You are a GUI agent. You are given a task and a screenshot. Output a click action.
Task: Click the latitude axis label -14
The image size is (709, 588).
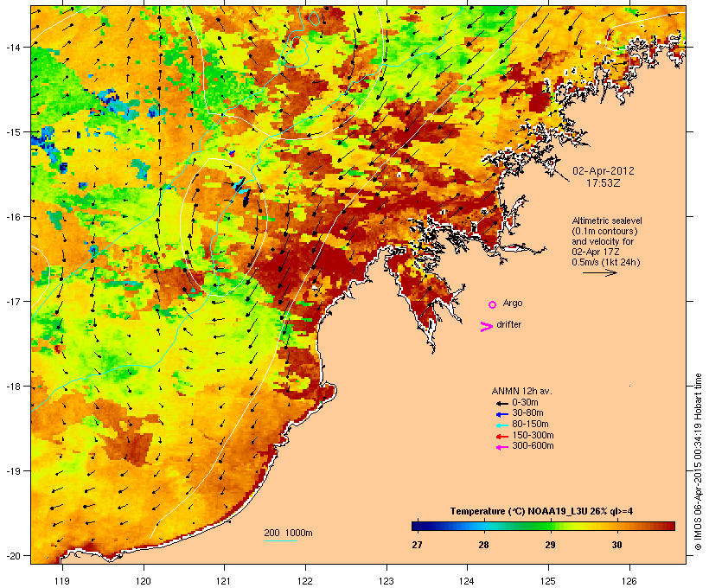12,48
